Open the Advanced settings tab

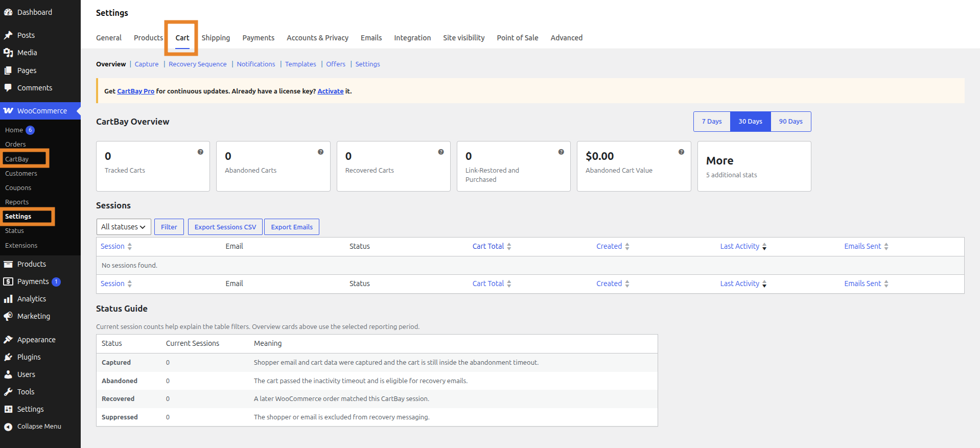point(567,38)
